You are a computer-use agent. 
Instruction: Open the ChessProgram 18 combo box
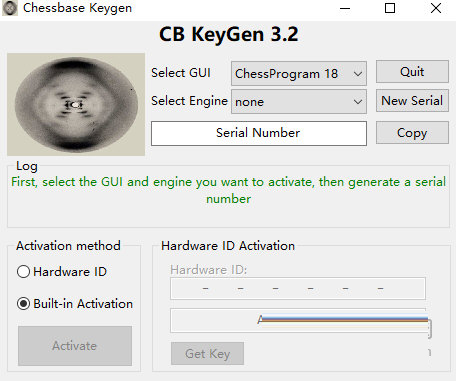pos(299,73)
